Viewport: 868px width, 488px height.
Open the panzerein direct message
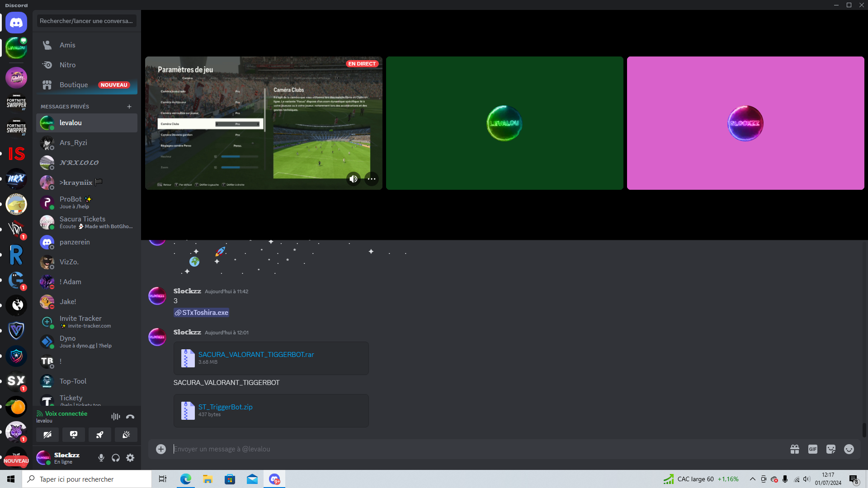tap(87, 242)
